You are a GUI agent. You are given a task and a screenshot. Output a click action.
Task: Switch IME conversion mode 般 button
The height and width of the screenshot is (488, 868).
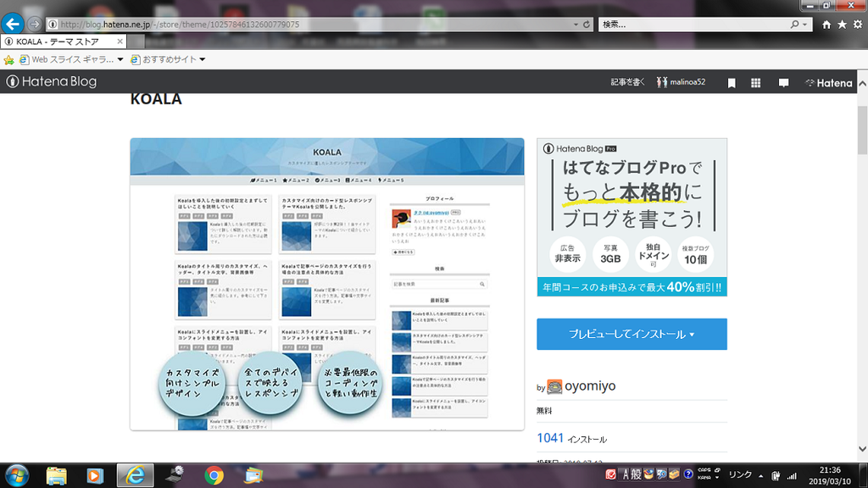[636, 474]
